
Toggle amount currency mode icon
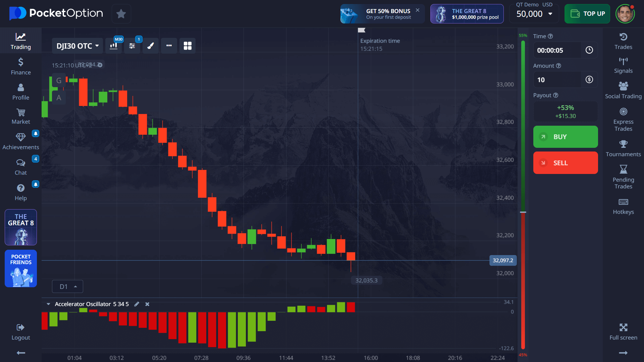[589, 80]
